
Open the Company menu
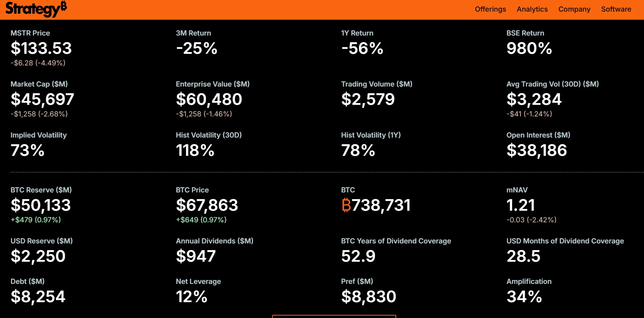point(574,9)
